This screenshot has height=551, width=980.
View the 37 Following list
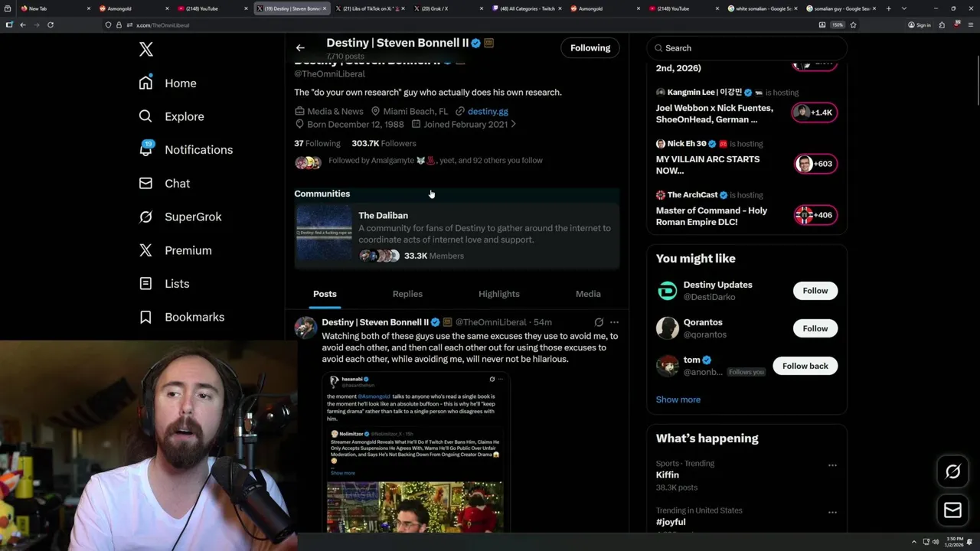click(317, 143)
